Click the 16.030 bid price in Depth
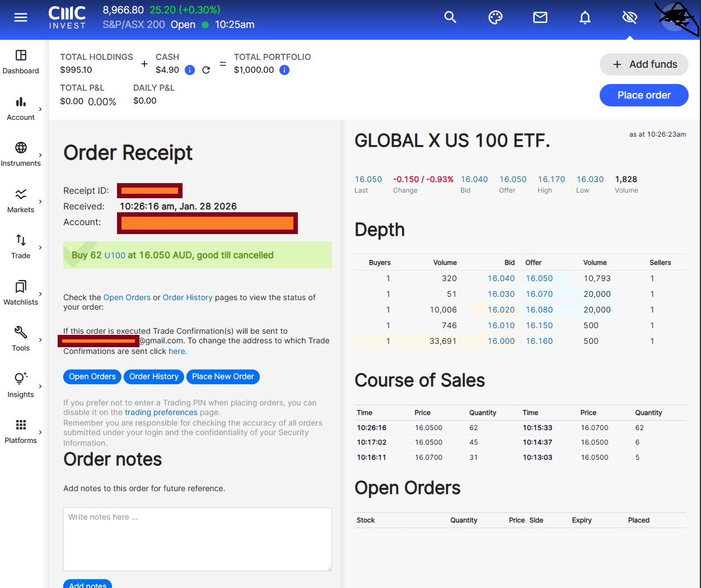Screen dimensions: 701x588 coord(501,294)
